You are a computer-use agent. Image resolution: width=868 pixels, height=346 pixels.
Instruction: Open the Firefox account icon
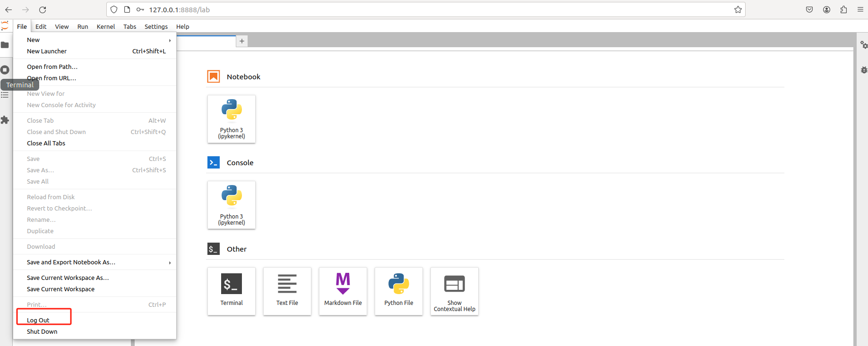tap(826, 9)
